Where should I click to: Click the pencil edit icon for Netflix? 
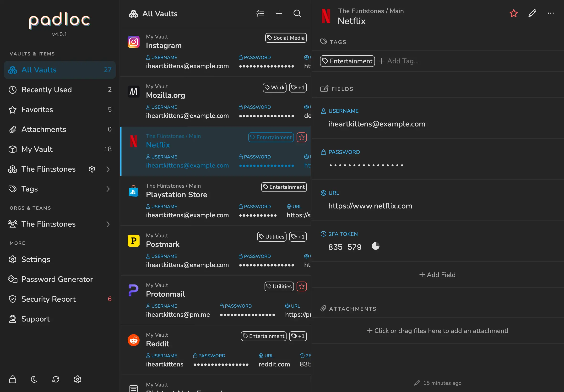tap(532, 13)
